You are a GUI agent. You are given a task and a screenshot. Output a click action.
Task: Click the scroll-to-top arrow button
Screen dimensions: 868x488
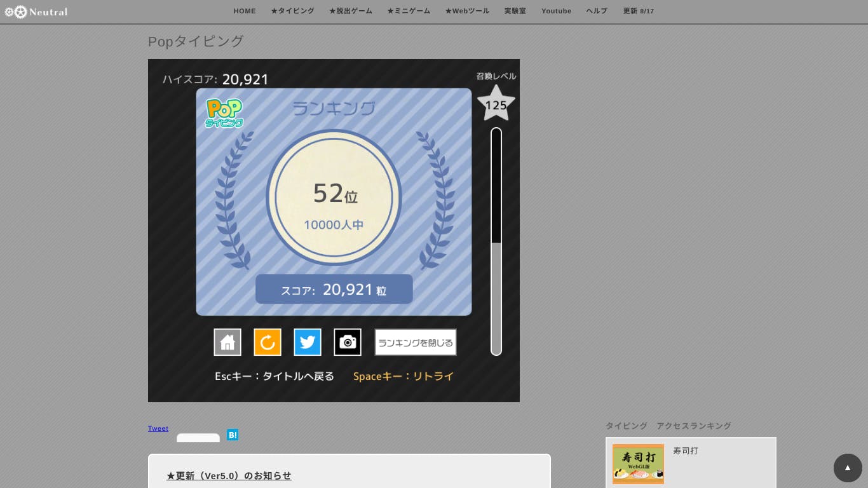click(848, 468)
